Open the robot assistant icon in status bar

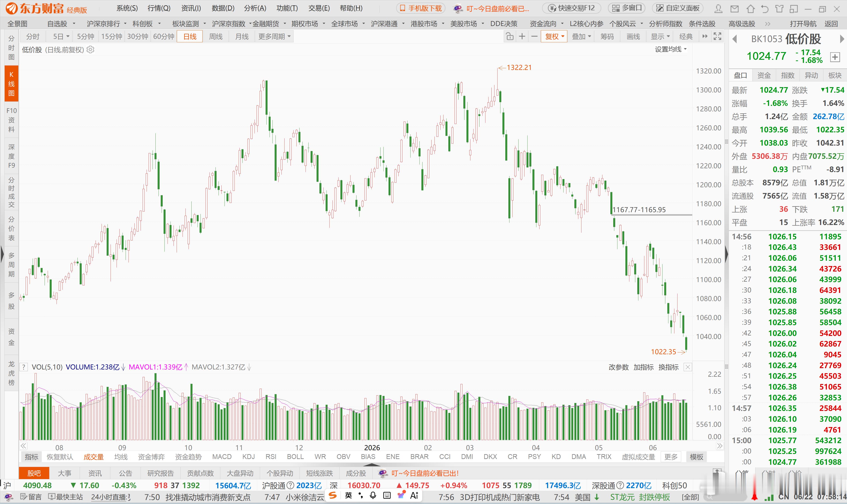[x=9, y=497]
